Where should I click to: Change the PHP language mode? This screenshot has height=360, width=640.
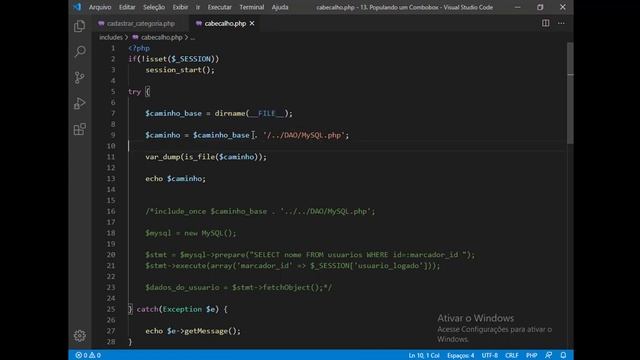(531, 355)
